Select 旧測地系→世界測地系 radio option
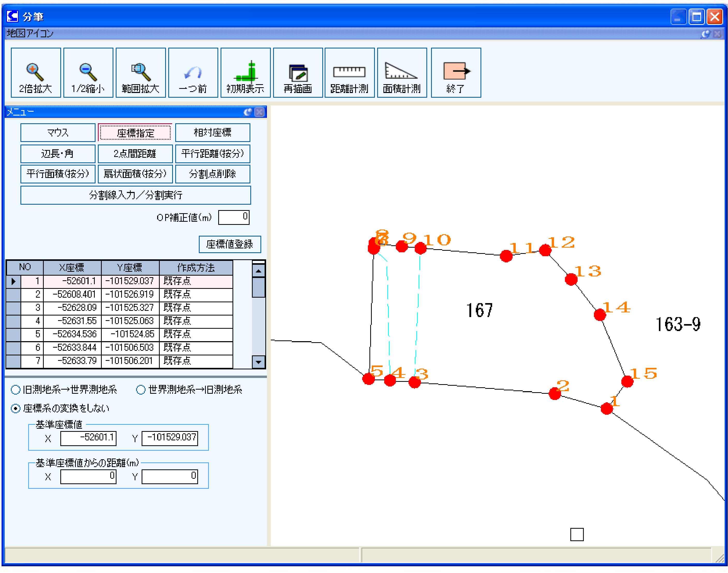Image resolution: width=728 pixels, height=573 pixels. pos(16,390)
